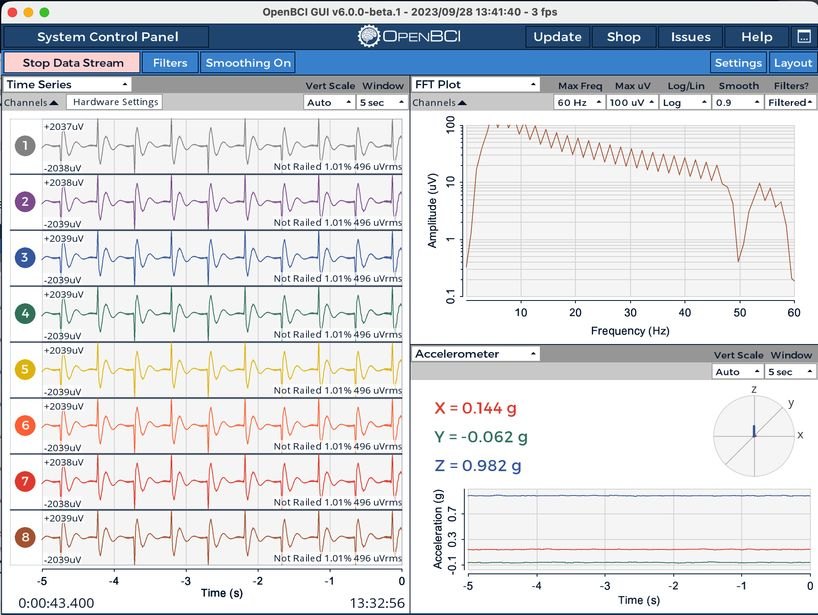The image size is (818, 615).
Task: Open the FFT Max Freq 60 Hz dropdown
Action: pos(579,102)
